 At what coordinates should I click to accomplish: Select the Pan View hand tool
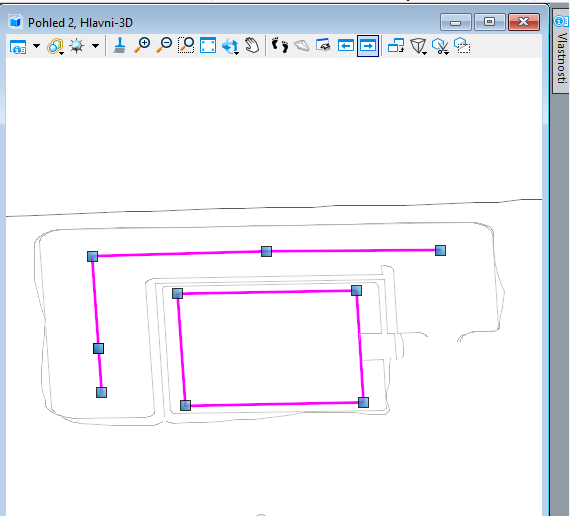[x=252, y=46]
